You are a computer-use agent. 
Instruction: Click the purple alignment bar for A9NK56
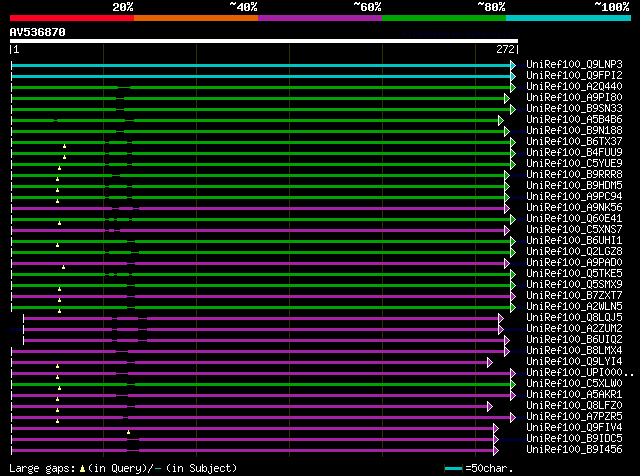258,209
